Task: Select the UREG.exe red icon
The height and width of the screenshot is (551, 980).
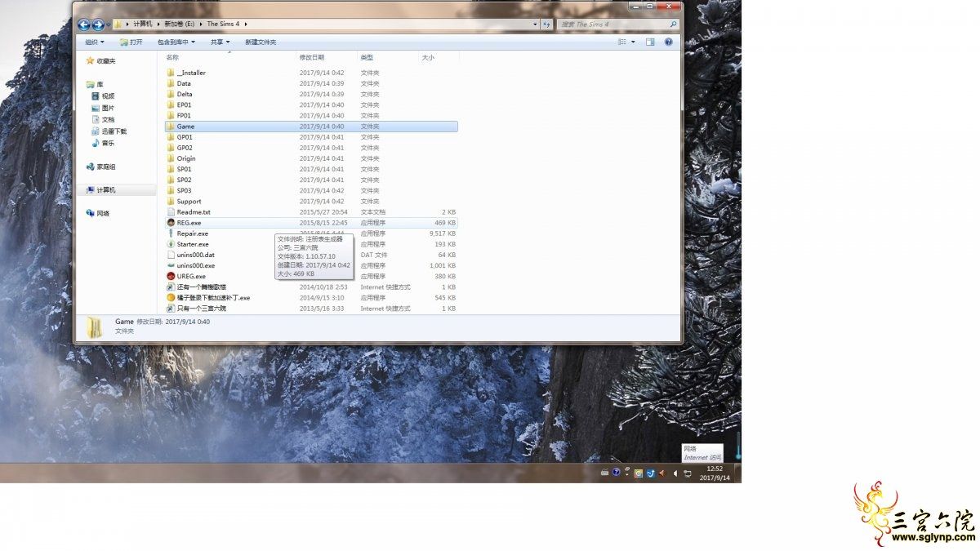Action: pyautogui.click(x=171, y=276)
